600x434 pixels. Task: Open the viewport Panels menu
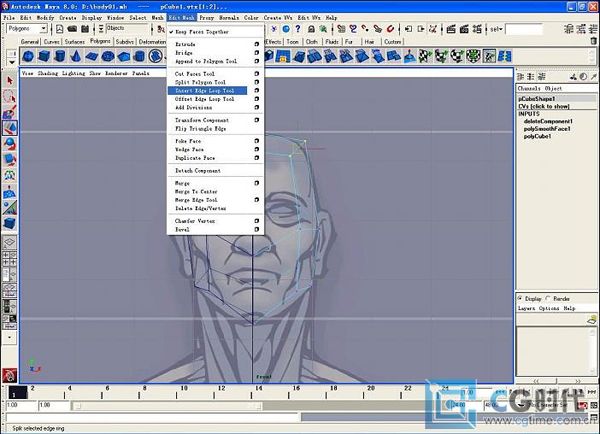point(140,73)
